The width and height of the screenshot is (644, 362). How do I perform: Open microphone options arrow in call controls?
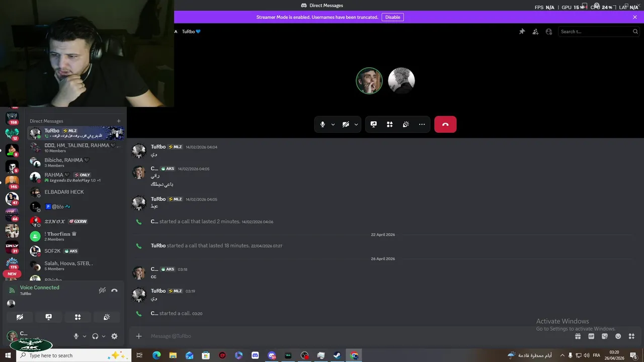333,125
